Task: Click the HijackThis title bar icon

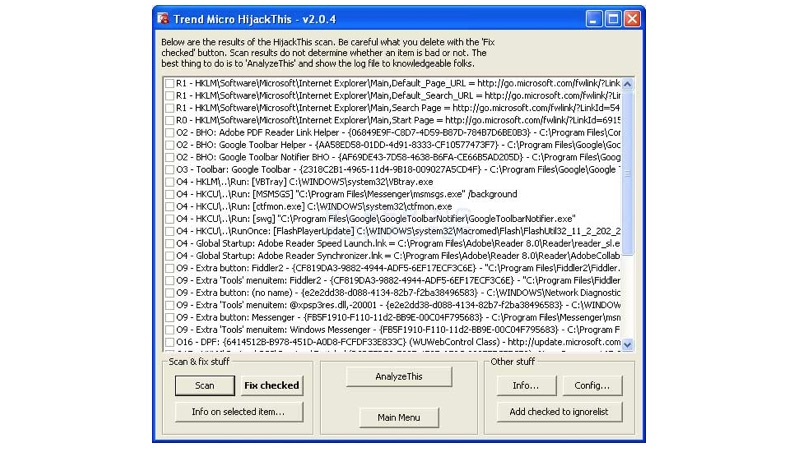Action: point(163,19)
